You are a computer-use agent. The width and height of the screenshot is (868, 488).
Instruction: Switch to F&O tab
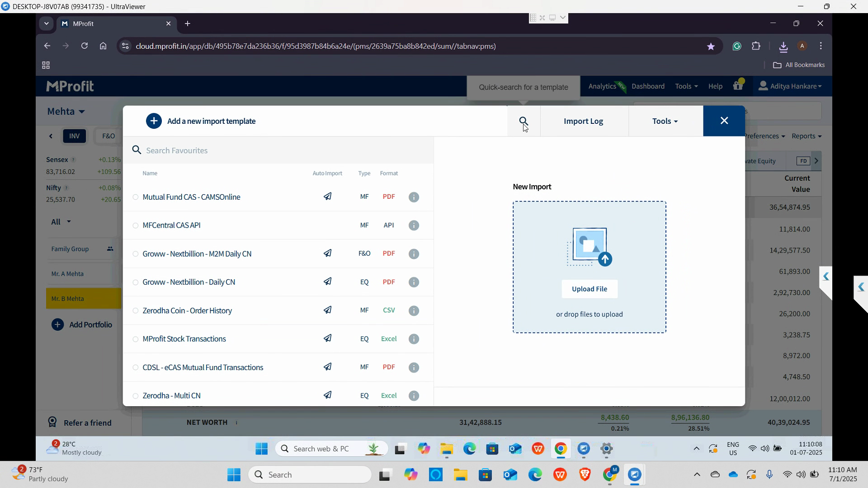[x=108, y=136]
